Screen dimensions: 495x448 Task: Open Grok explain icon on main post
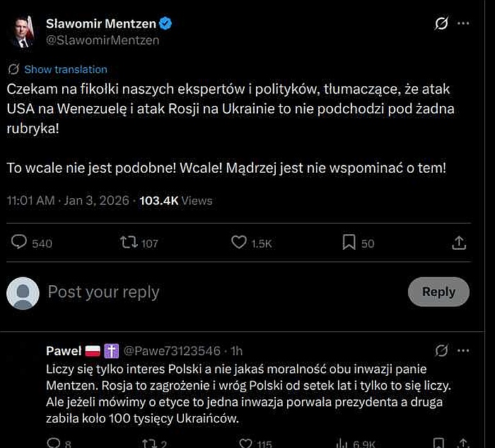click(441, 24)
